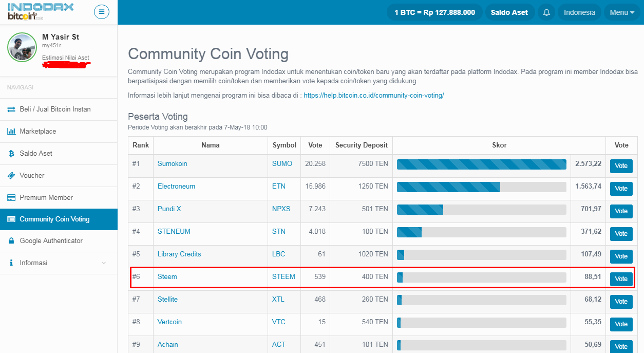Go to Premium Member page
The width and height of the screenshot is (644, 353).
[59, 198]
